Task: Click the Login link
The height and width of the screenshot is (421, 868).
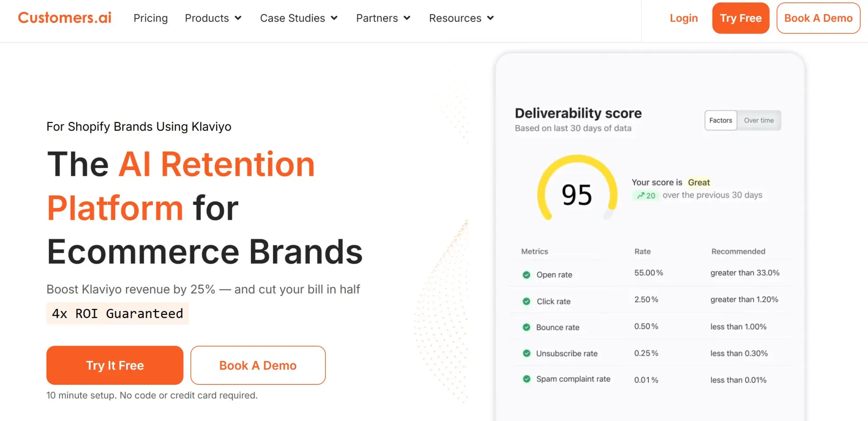Action: 684,18
